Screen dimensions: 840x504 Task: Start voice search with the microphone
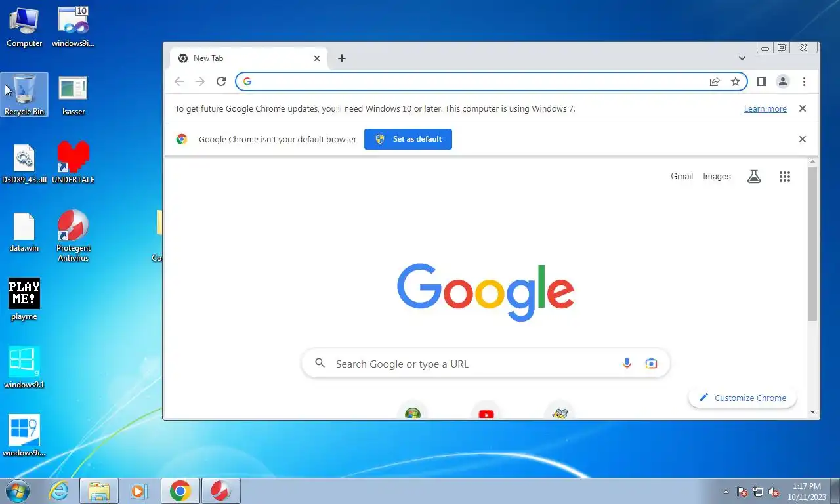click(627, 364)
